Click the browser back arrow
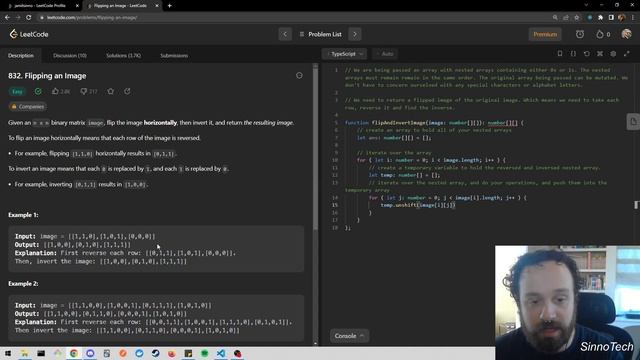 [7, 18]
